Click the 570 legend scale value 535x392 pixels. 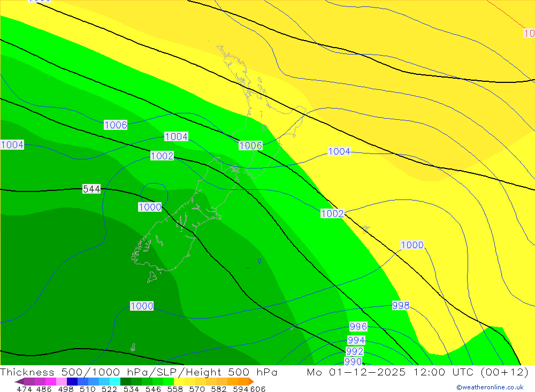[x=197, y=389]
